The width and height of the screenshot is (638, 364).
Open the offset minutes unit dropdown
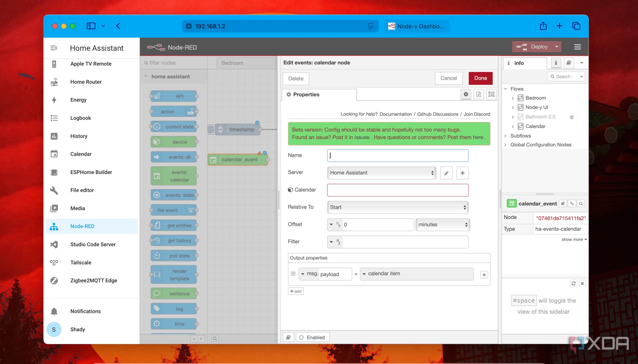coord(443,224)
